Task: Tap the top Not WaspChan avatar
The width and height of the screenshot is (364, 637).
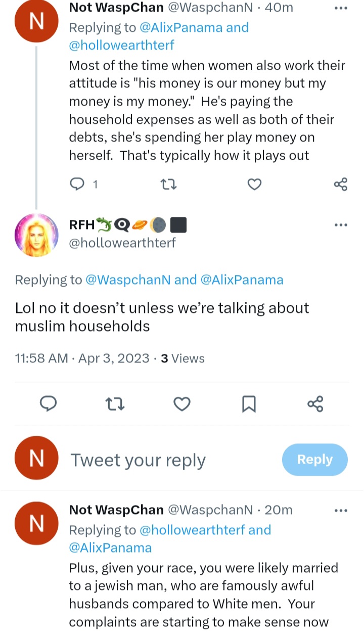Action: tap(37, 20)
